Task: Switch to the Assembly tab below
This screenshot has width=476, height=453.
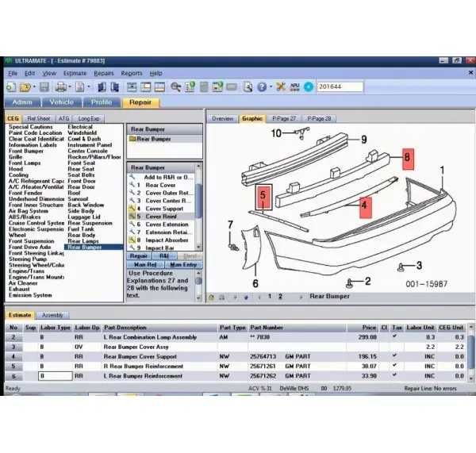Action: coord(52,315)
